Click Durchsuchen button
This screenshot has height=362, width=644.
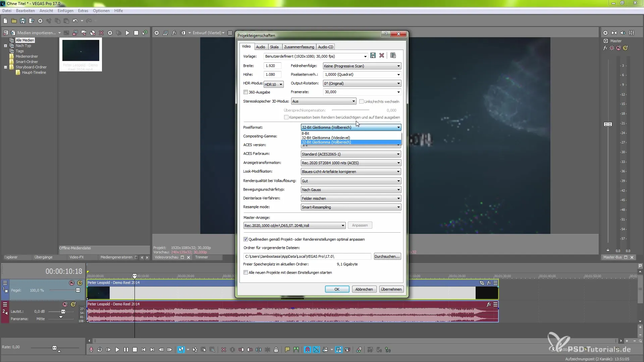tap(387, 256)
